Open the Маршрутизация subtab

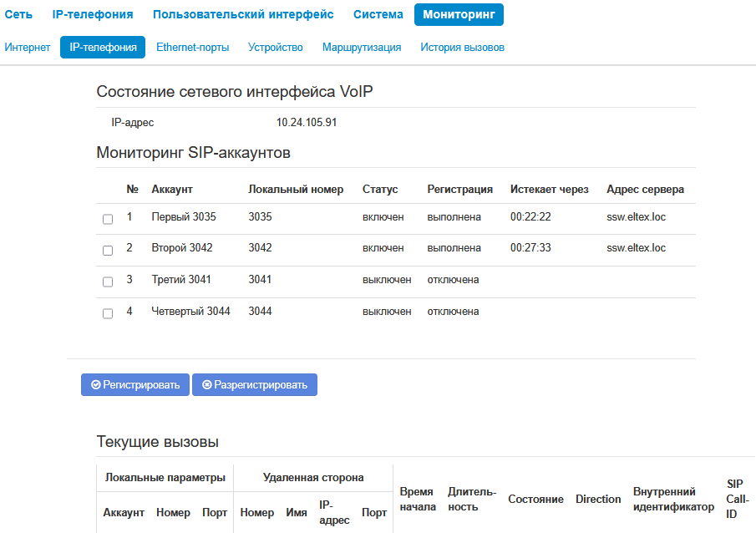click(362, 48)
